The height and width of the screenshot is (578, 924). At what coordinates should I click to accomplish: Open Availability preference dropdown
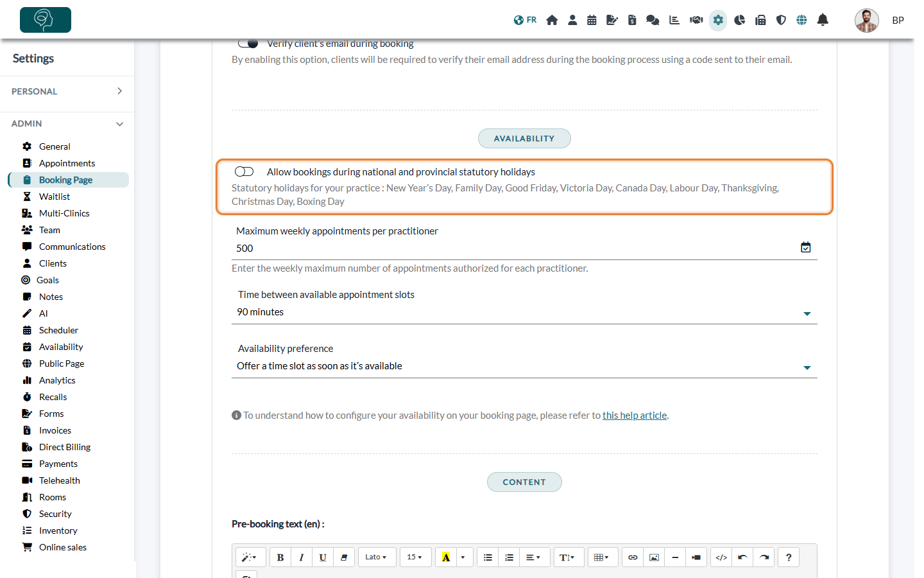(x=524, y=366)
